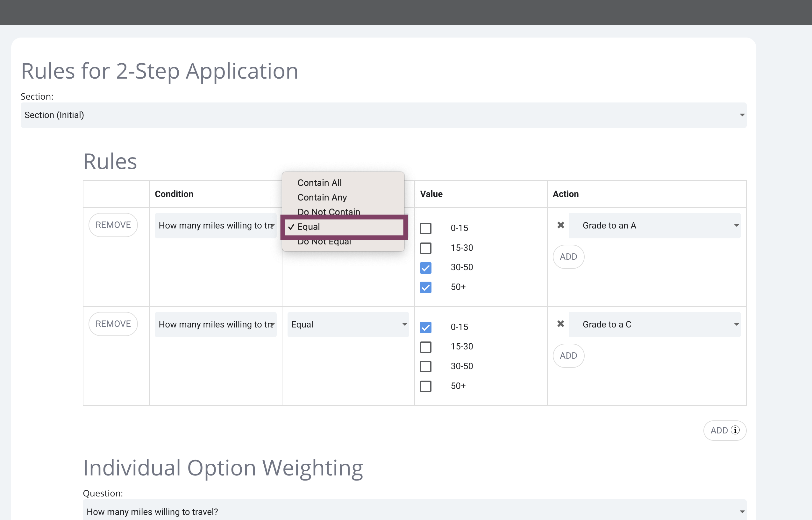The image size is (812, 520).
Task: Remove action X beside Grade to an A
Action: click(560, 225)
